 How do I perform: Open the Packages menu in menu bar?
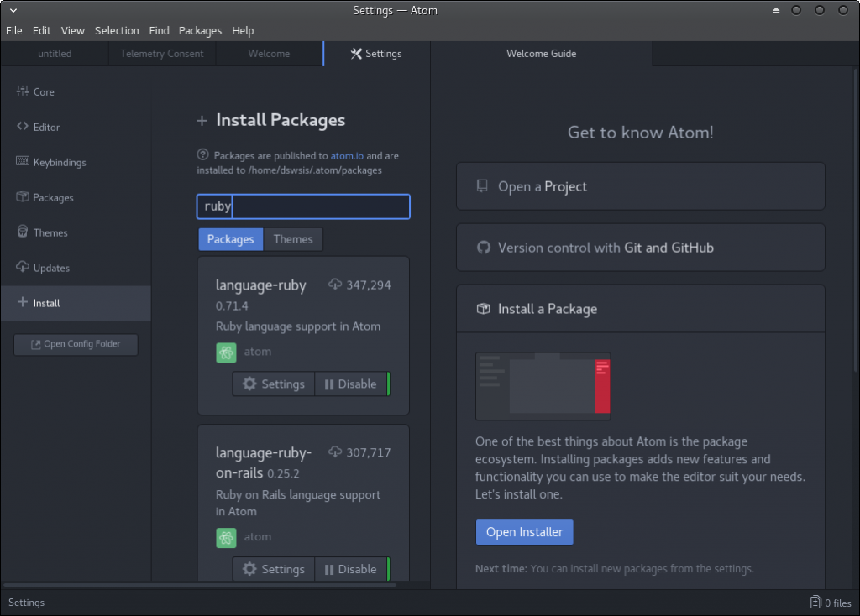[x=200, y=30]
